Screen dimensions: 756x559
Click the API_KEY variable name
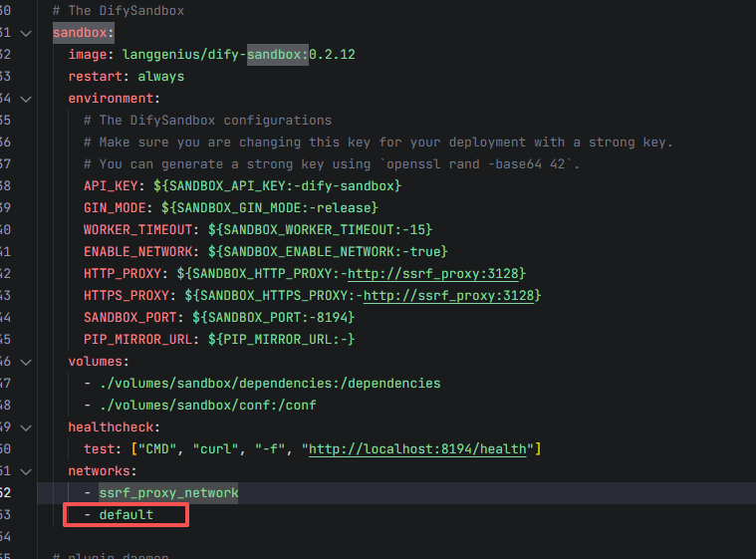point(111,185)
